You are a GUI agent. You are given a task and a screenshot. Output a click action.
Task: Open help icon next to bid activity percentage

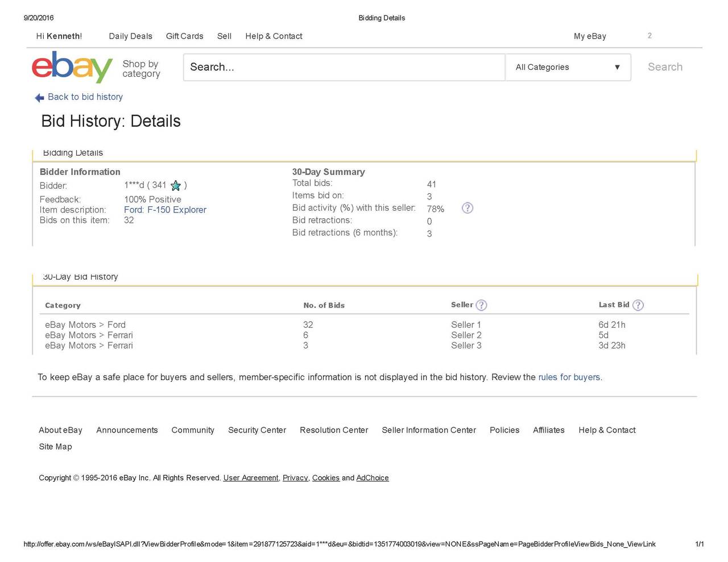tap(468, 208)
